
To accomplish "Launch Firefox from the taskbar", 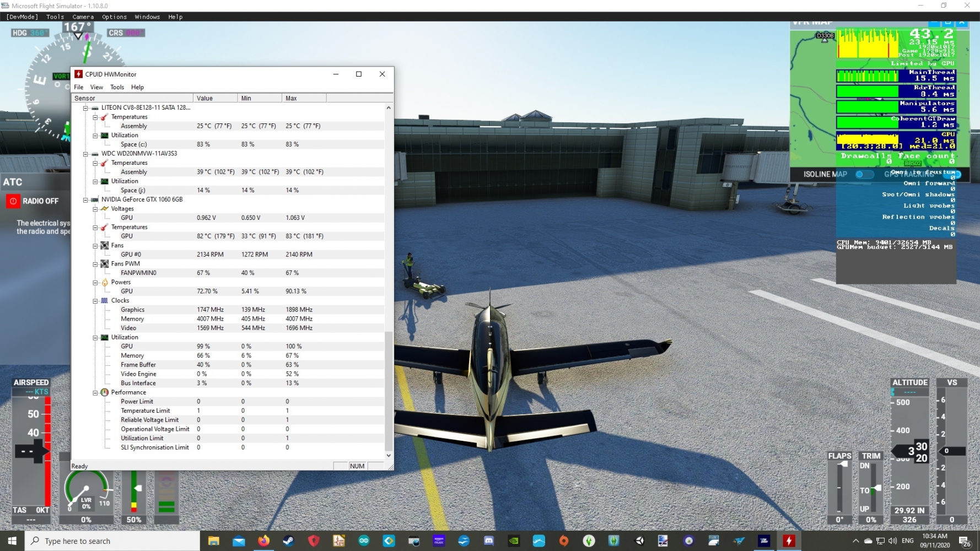I will click(263, 541).
